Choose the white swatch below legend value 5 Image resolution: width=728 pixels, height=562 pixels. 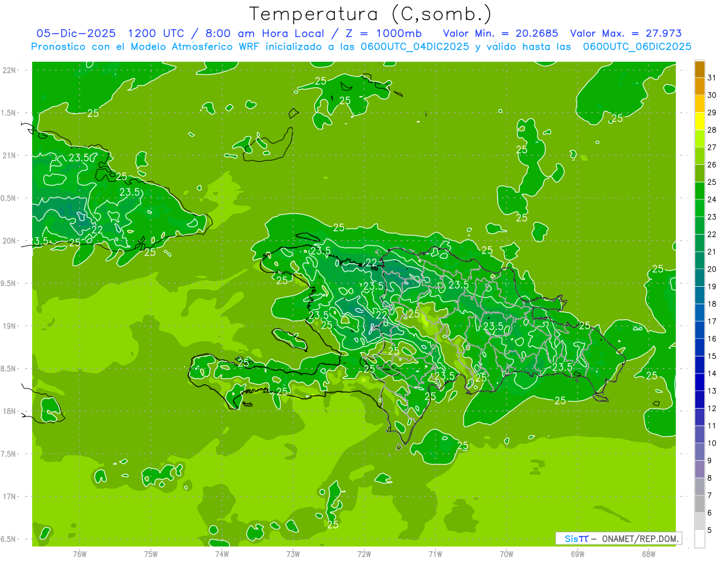(x=699, y=539)
